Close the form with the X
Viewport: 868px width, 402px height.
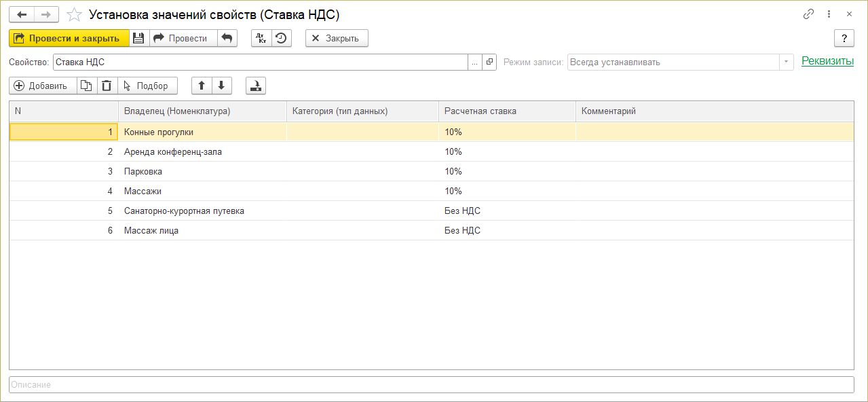click(848, 14)
